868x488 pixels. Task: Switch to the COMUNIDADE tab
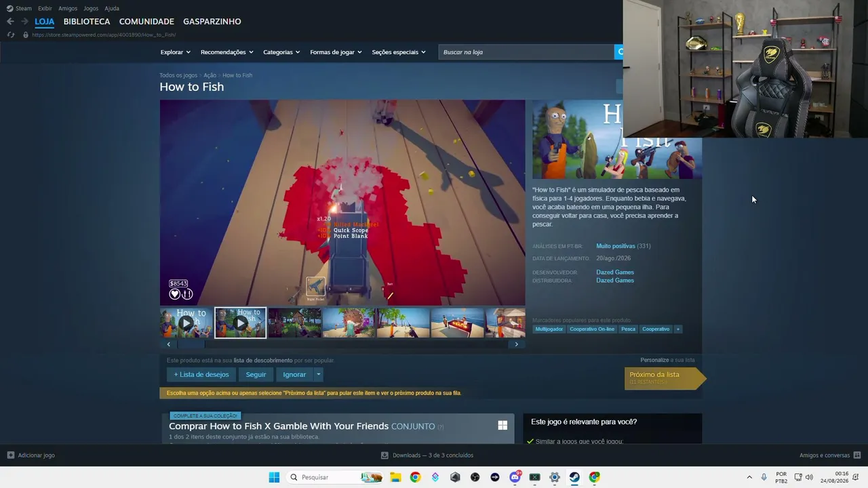(146, 22)
